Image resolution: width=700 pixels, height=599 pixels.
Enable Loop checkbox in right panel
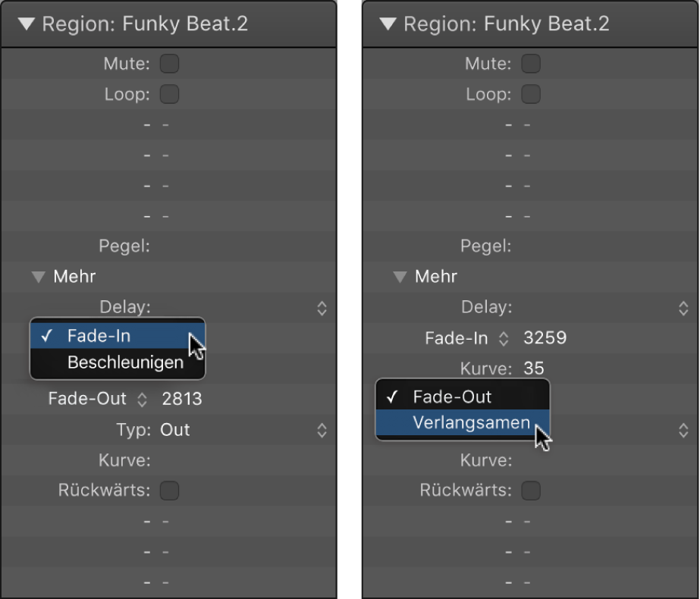[x=531, y=95]
